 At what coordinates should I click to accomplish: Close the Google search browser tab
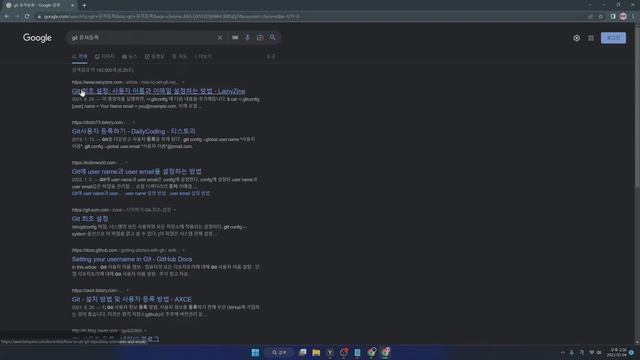click(72, 5)
